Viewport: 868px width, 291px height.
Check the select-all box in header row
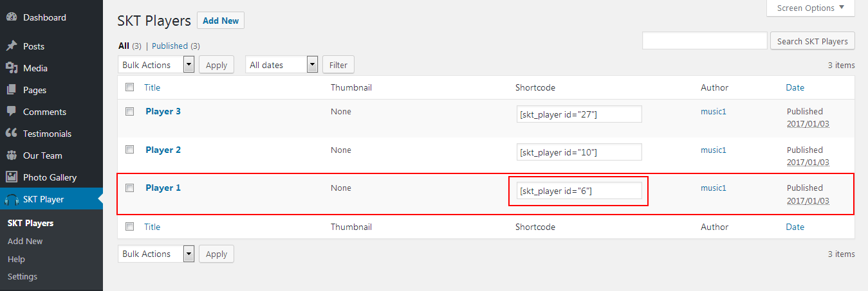click(x=130, y=87)
